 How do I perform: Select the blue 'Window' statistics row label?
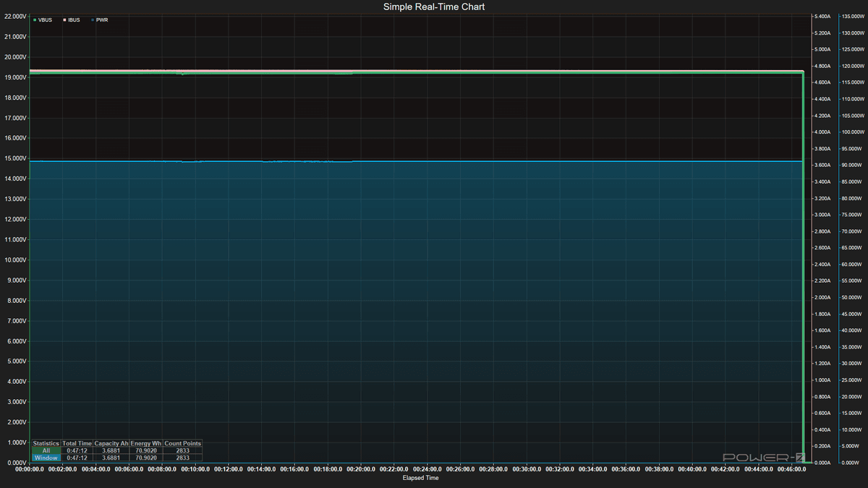46,458
